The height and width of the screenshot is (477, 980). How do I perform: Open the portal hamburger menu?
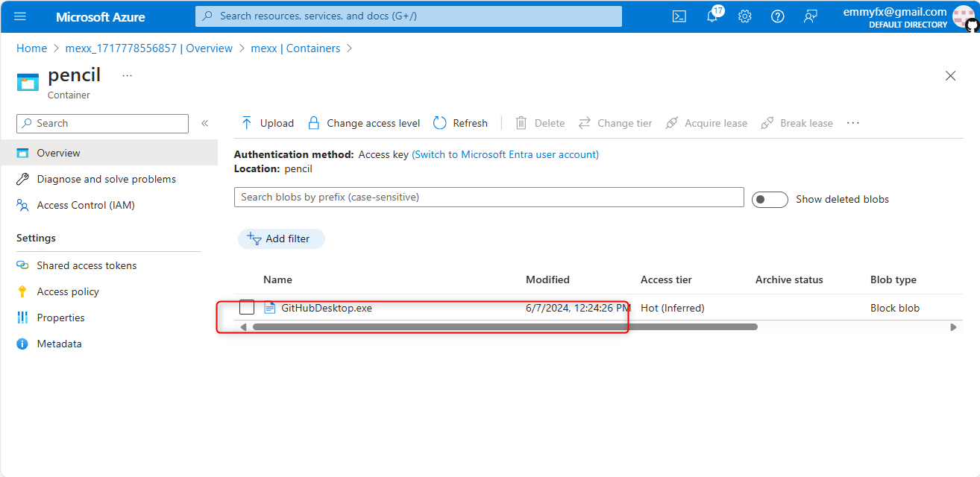[20, 16]
